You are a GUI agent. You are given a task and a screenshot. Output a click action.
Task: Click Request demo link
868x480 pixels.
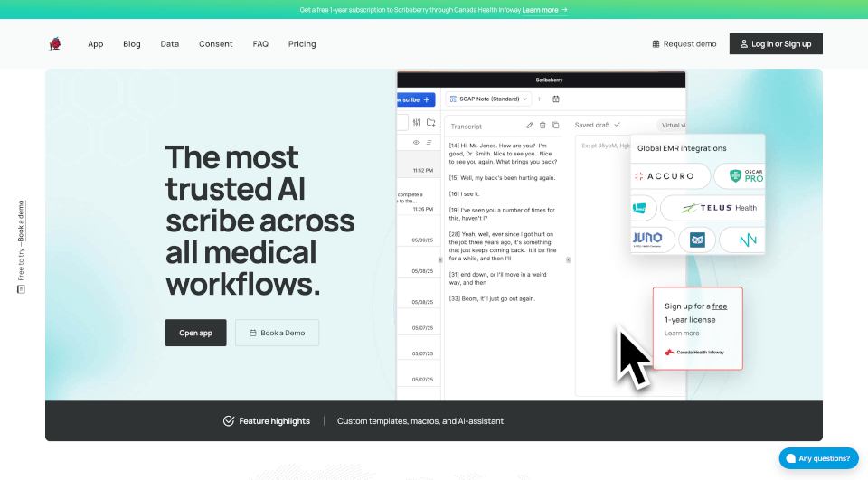click(684, 43)
